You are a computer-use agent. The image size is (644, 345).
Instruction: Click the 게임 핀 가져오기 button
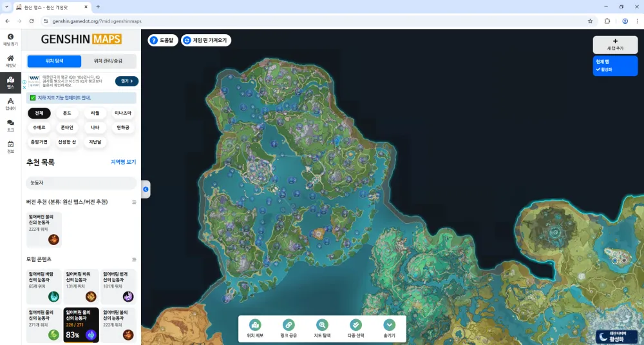coord(206,40)
